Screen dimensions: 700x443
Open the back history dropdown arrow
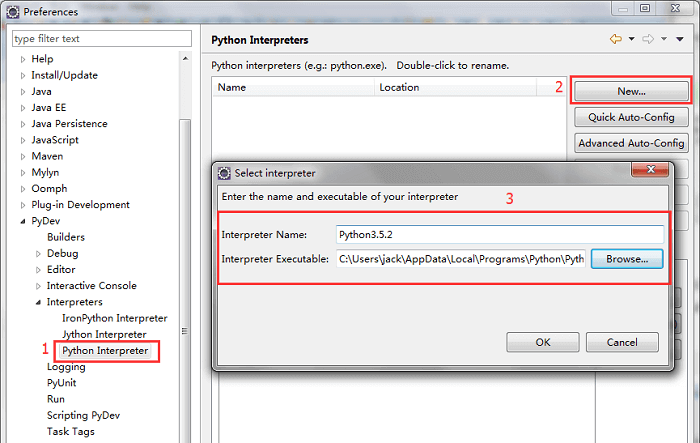(x=631, y=40)
